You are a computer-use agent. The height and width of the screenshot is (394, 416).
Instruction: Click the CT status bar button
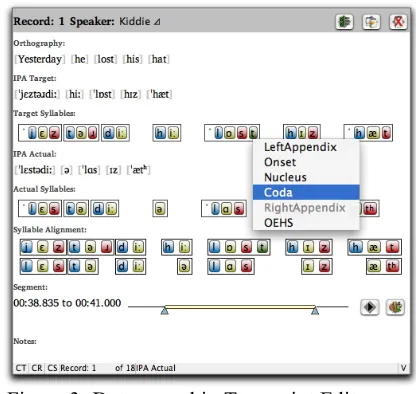point(21,368)
